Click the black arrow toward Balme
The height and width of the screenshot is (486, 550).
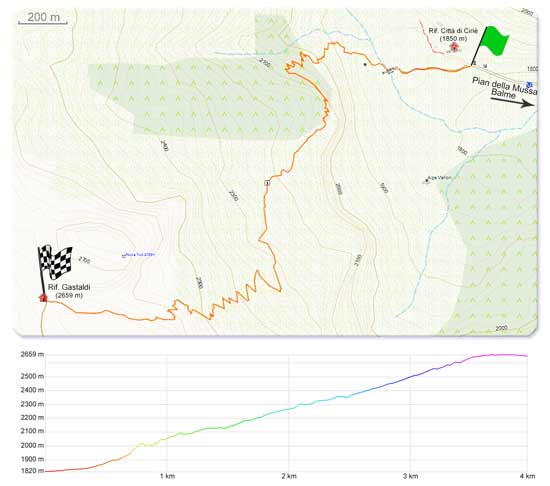coord(512,102)
